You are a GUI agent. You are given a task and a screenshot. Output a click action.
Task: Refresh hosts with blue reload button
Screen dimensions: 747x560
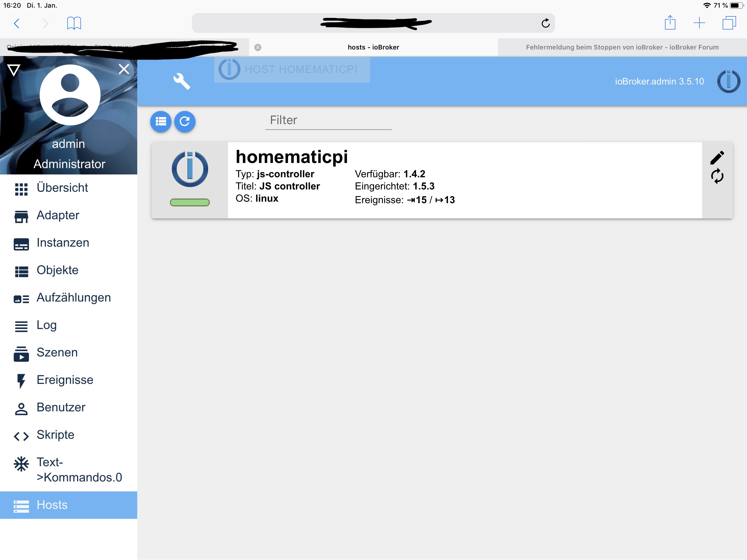point(185,121)
